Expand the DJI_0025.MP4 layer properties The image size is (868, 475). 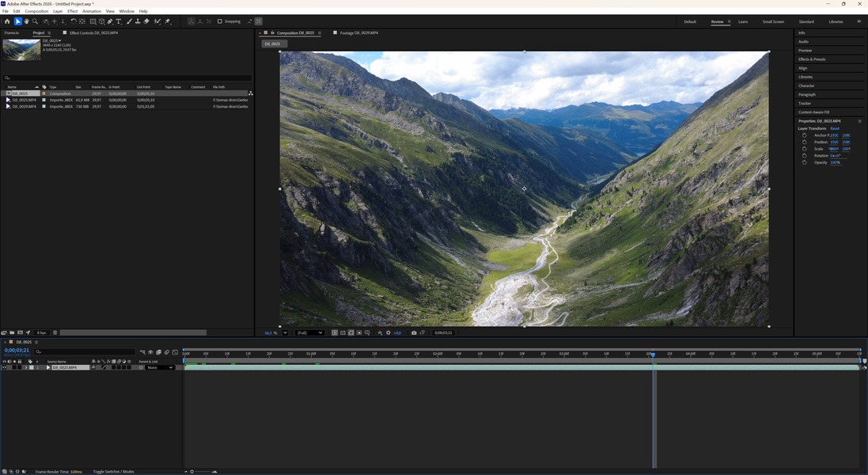[x=26, y=367]
